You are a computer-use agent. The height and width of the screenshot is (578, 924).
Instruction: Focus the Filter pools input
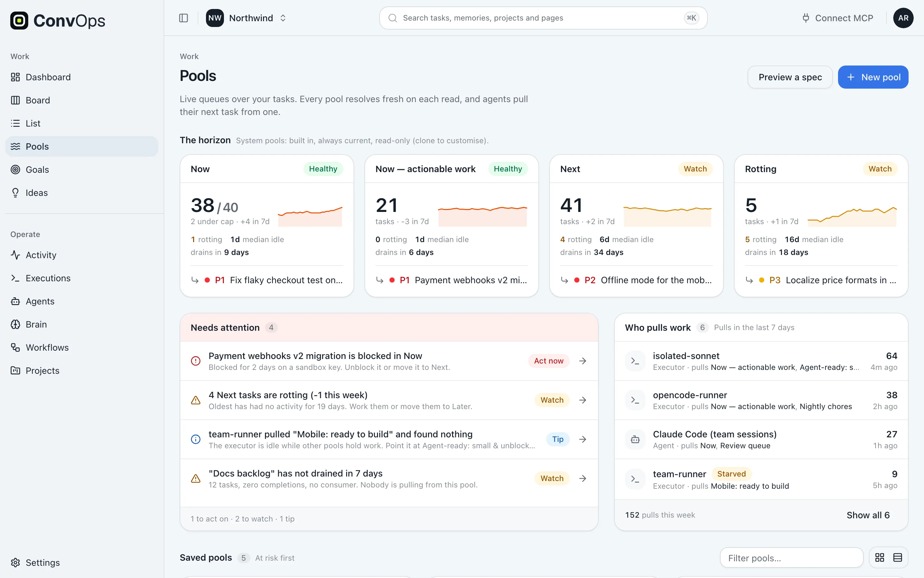791,558
